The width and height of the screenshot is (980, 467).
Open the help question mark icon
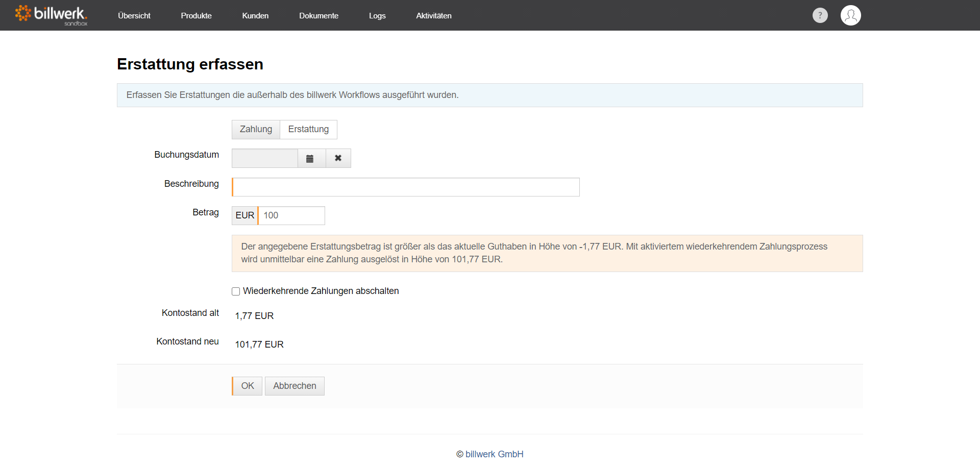(820, 15)
